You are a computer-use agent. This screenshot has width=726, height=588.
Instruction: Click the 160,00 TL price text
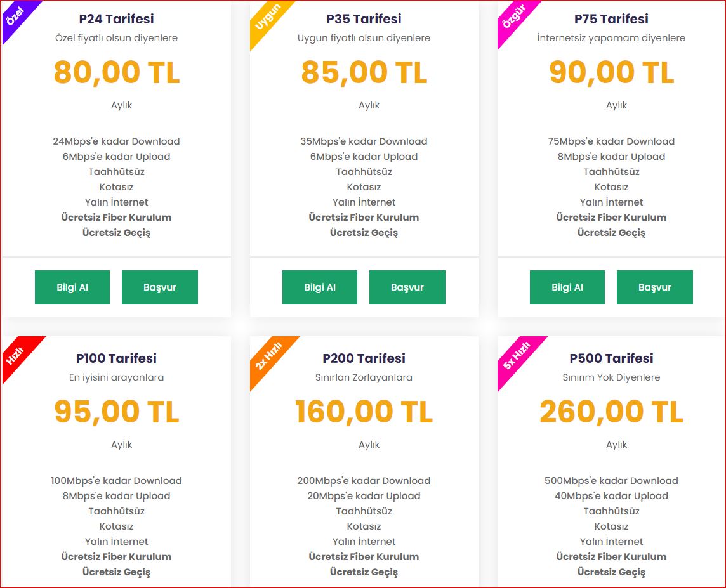[x=364, y=412]
